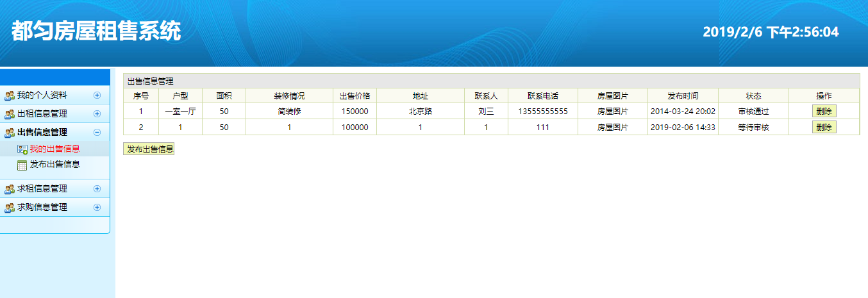Click the 北京路 address cell
This screenshot has height=298, width=868.
pyautogui.click(x=421, y=112)
